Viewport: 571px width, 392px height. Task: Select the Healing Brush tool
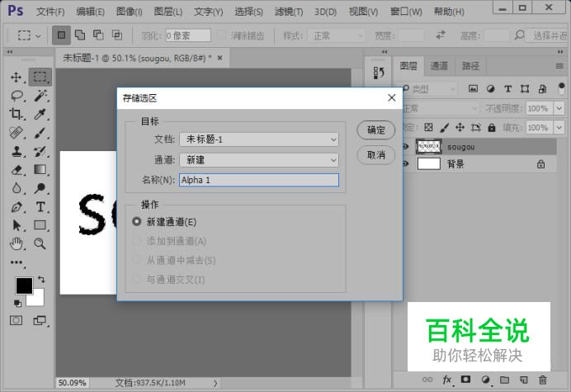pos(16,133)
